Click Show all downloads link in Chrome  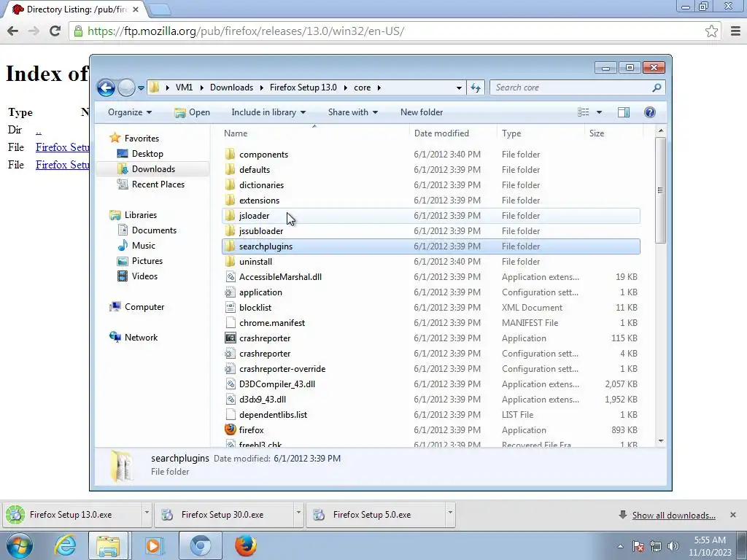pyautogui.click(x=673, y=516)
